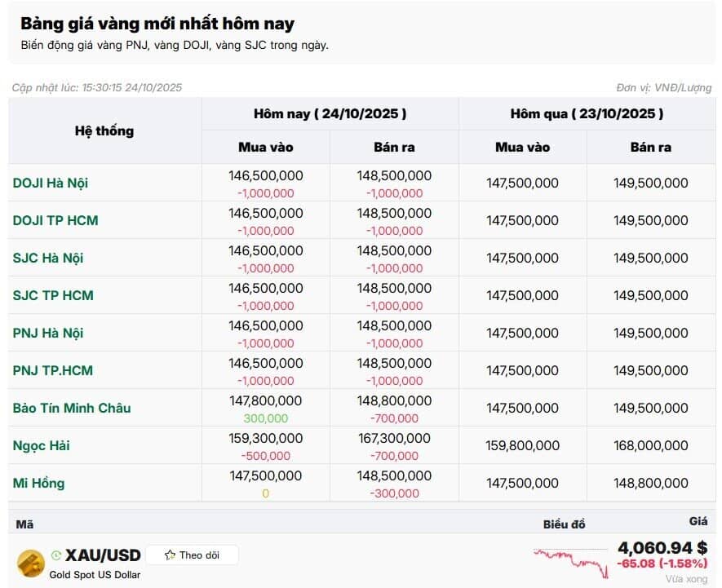Viewport: 722px width, 588px height.
Task: Open the XAU/USD symbol link
Action: [103, 555]
